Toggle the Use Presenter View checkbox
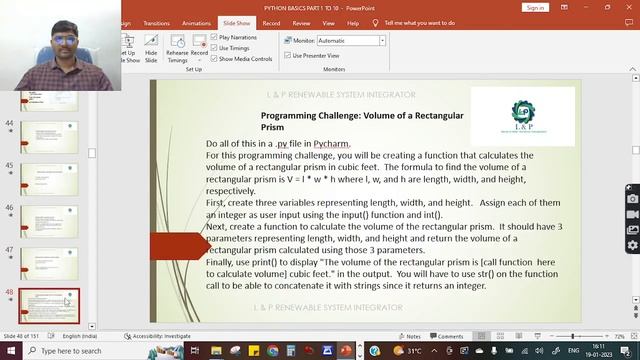The image size is (640, 360). tap(287, 55)
